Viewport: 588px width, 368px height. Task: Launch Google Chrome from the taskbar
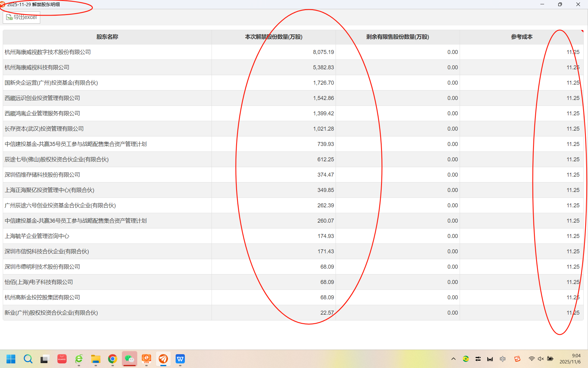pos(112,359)
